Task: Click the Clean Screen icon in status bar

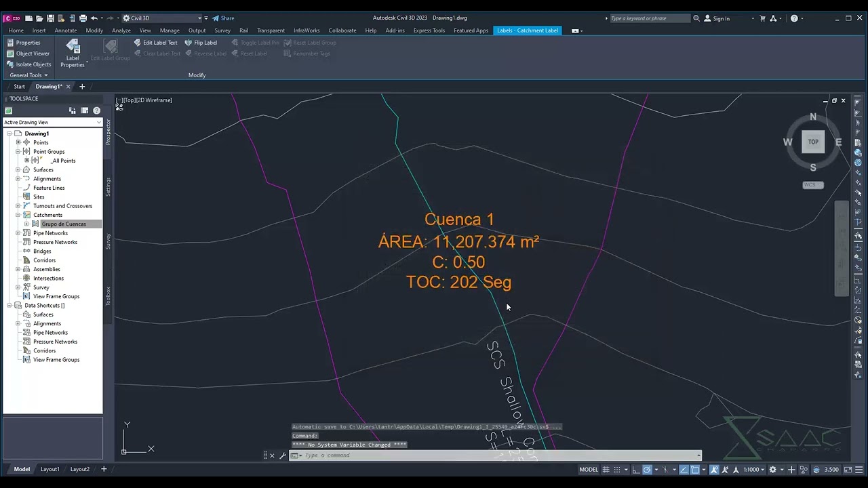Action: [848, 470]
